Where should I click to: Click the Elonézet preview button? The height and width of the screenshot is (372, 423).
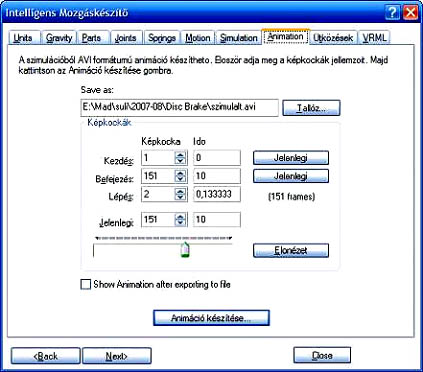pyautogui.click(x=291, y=250)
